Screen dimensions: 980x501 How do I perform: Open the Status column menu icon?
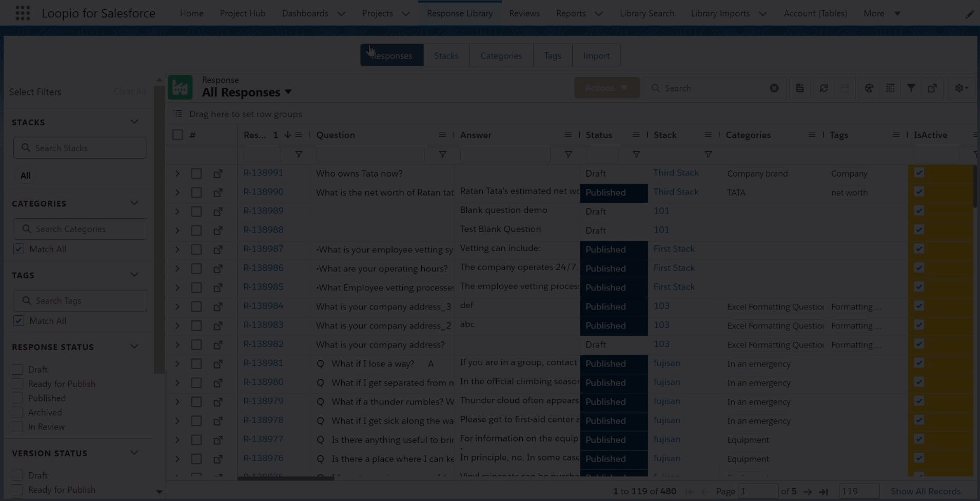point(636,134)
